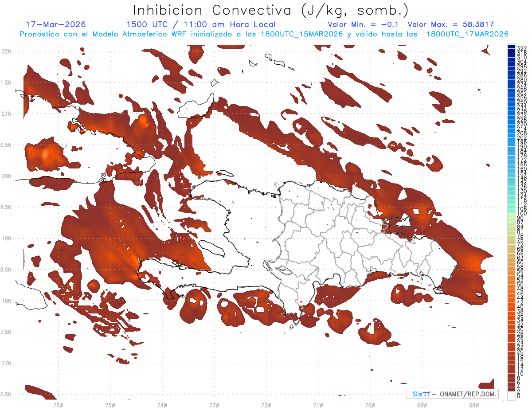Click the '19N' latitude label
The width and height of the screenshot is (532, 411).
(7, 239)
